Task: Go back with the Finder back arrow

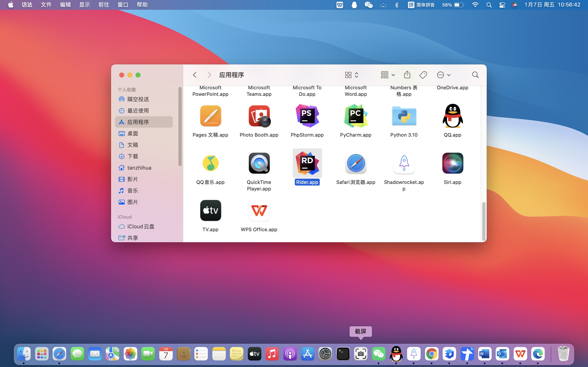Action: tap(195, 75)
